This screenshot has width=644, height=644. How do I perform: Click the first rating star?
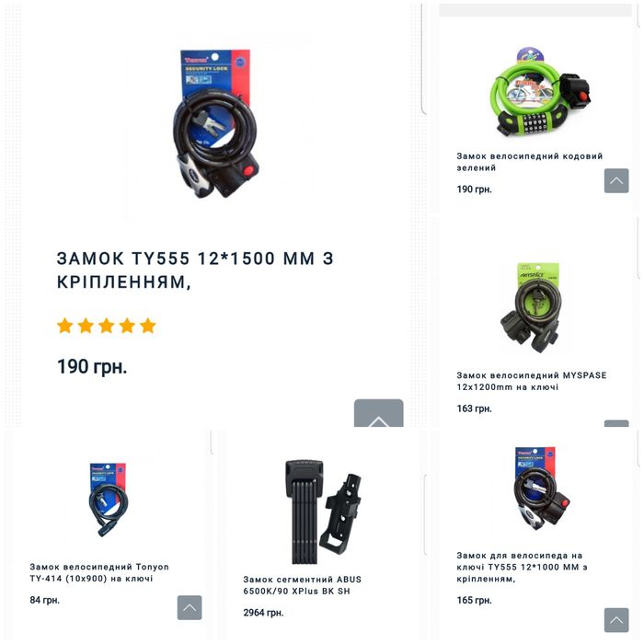[65, 326]
